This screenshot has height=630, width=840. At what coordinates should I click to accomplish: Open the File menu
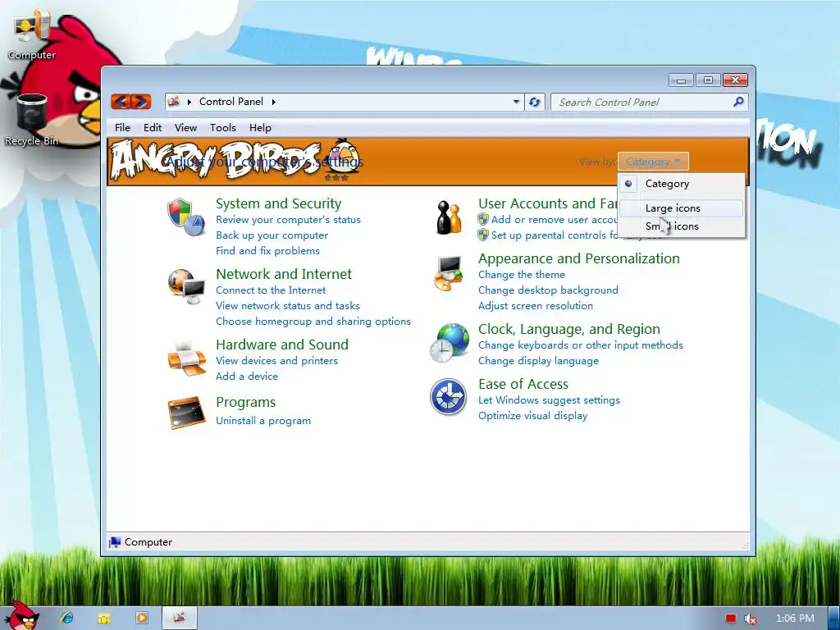[x=122, y=127]
